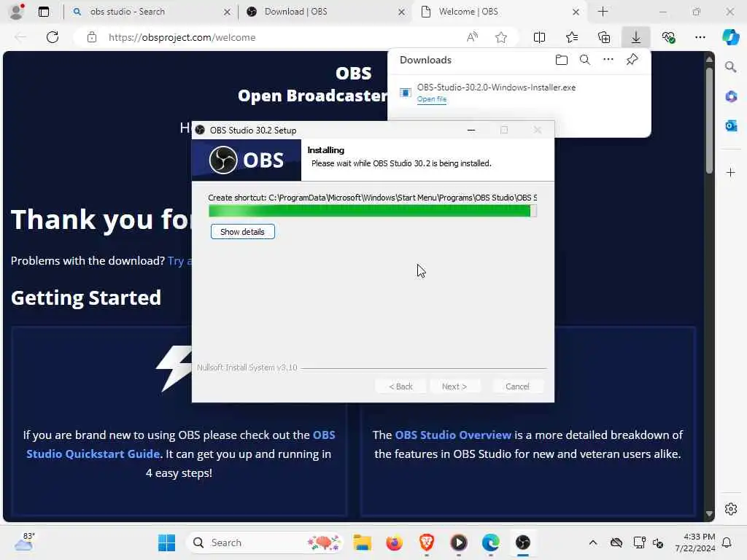The width and height of the screenshot is (747, 560).
Task: Toggle the Downloads toolbar icon
Action: 636,37
